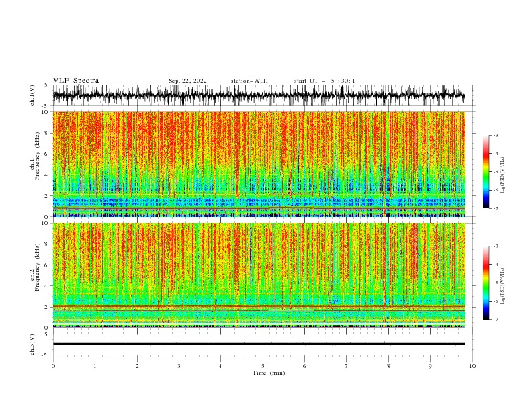Click time axis tick label "1"

pyautogui.click(x=95, y=366)
